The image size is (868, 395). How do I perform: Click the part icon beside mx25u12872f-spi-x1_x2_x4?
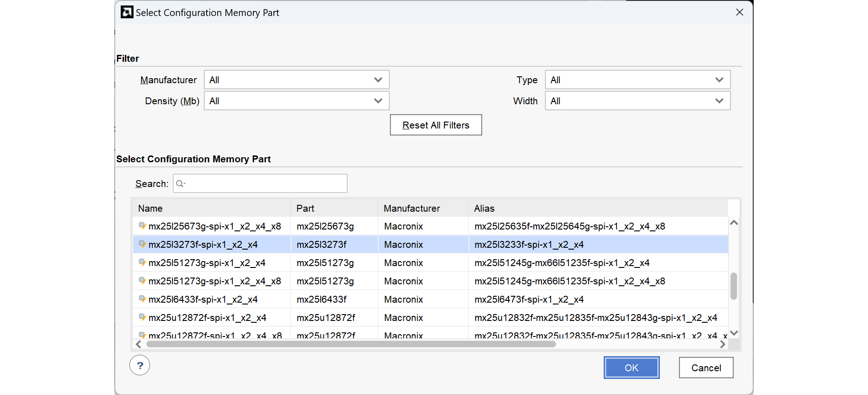[x=142, y=317]
